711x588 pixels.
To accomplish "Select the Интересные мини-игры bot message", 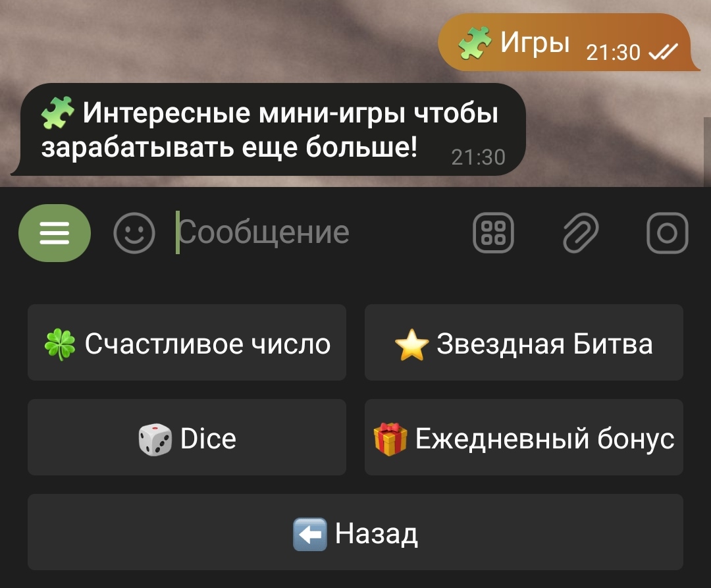I will pos(269,130).
